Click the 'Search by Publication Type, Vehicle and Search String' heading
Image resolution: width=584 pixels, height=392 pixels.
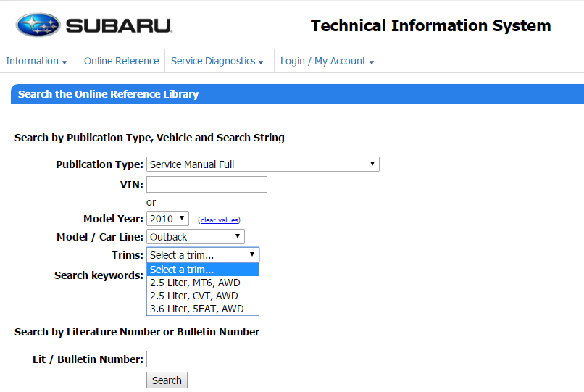click(149, 138)
